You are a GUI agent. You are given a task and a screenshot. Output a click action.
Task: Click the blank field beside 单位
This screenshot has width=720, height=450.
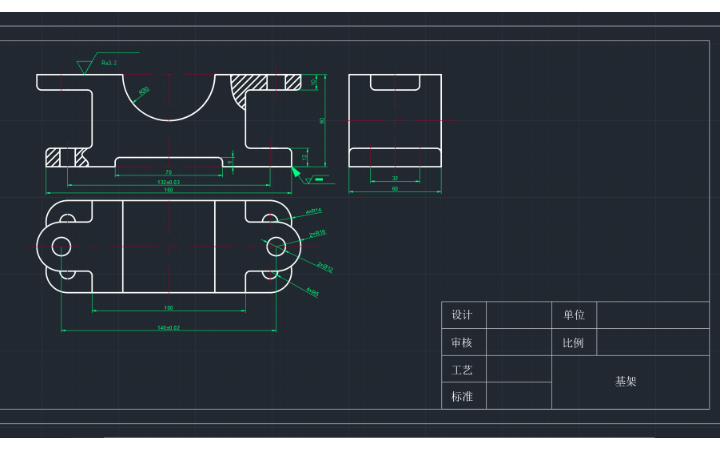click(x=652, y=315)
